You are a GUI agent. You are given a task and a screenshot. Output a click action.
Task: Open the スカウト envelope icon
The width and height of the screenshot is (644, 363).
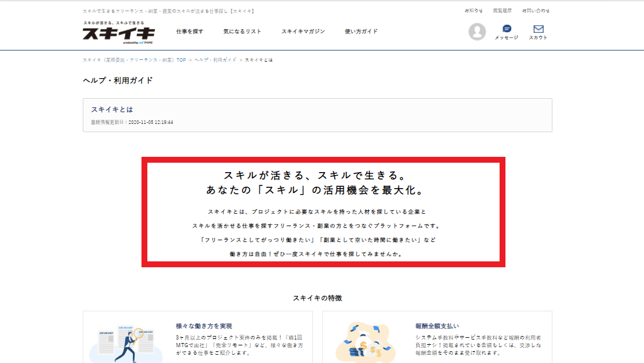point(538,29)
